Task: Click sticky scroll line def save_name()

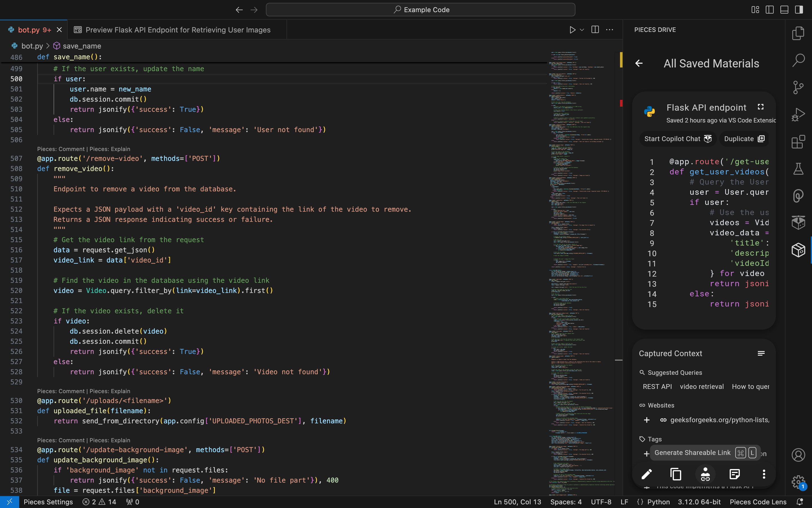Action: point(69,57)
